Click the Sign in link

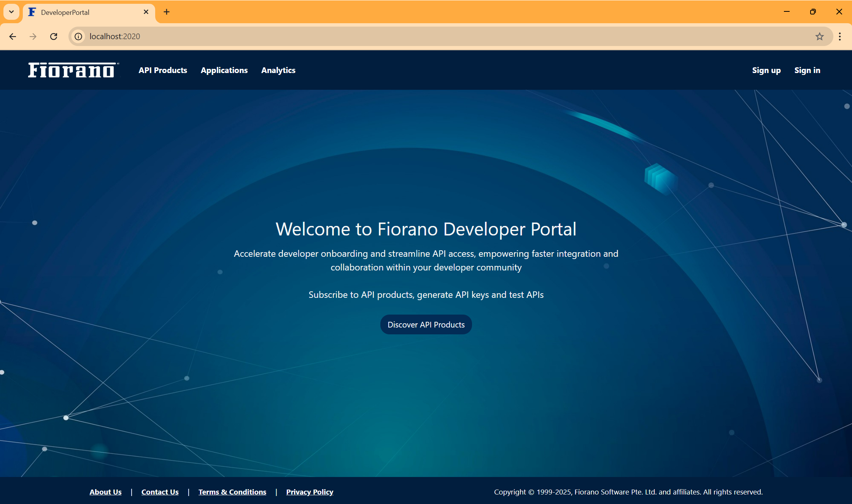807,70
